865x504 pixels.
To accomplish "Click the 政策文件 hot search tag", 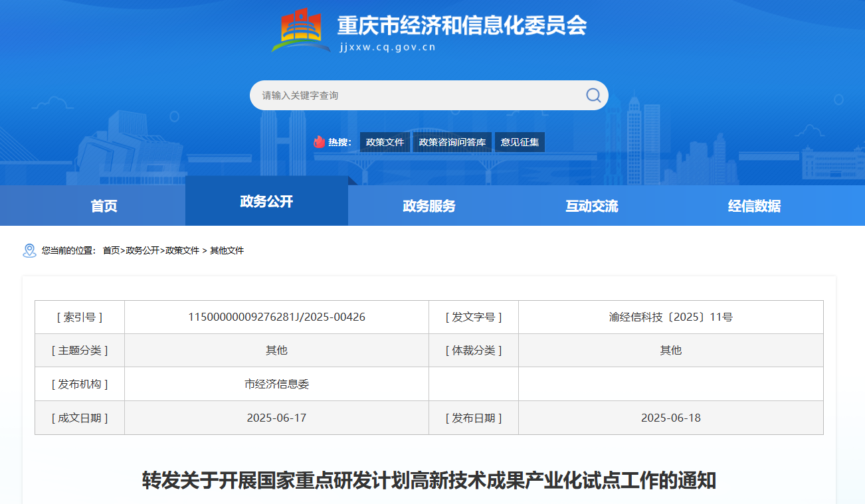I will [385, 142].
